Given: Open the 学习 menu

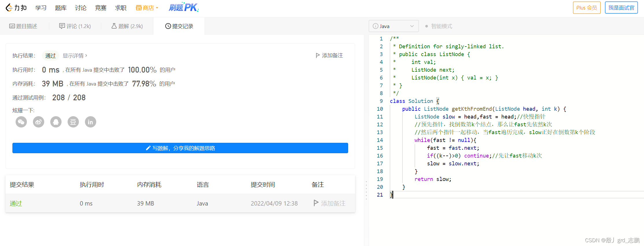Looking at the screenshot, I should coord(41,8).
